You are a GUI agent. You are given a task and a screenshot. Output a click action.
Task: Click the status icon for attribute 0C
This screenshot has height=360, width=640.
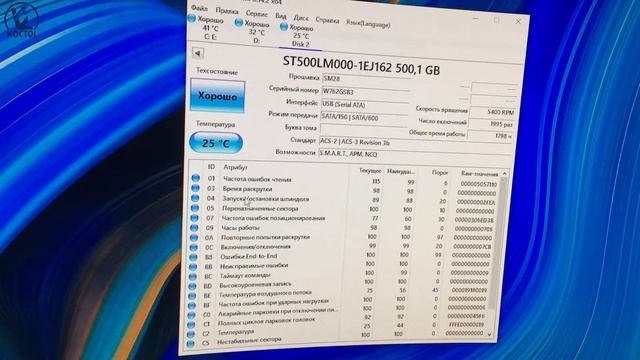(x=193, y=247)
